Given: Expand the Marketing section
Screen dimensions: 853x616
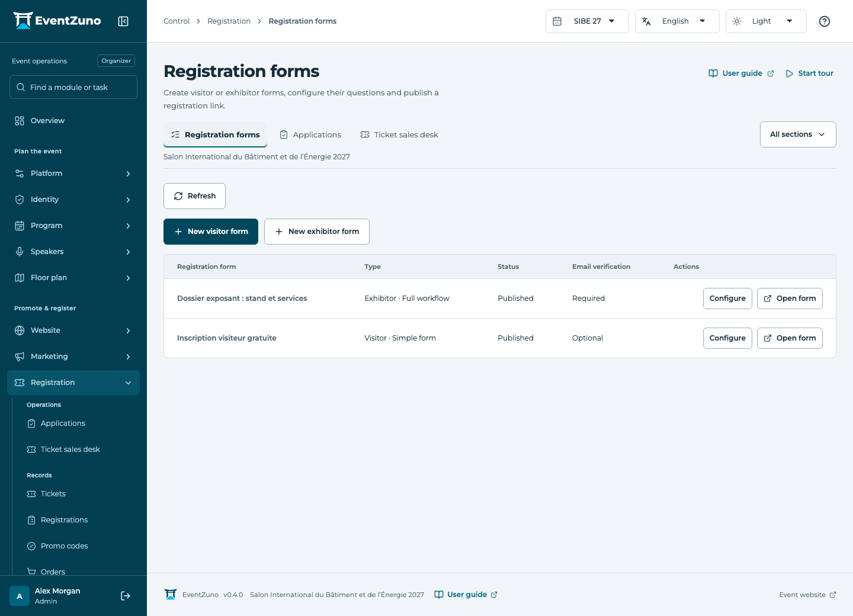Looking at the screenshot, I should (x=73, y=357).
